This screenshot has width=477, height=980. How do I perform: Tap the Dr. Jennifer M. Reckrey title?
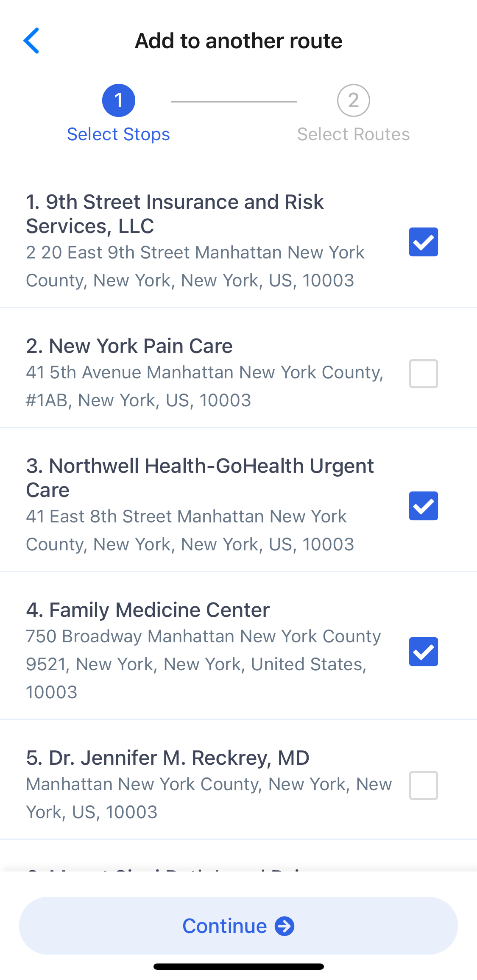167,758
